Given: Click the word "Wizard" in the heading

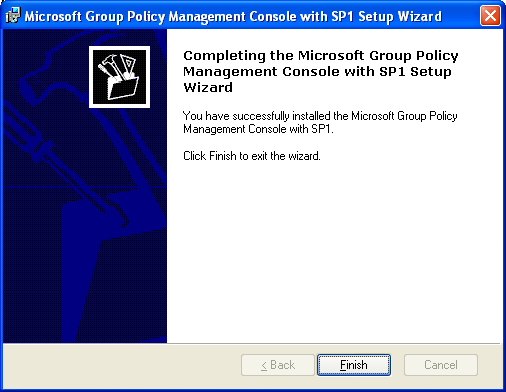Looking at the screenshot, I should tap(208, 87).
